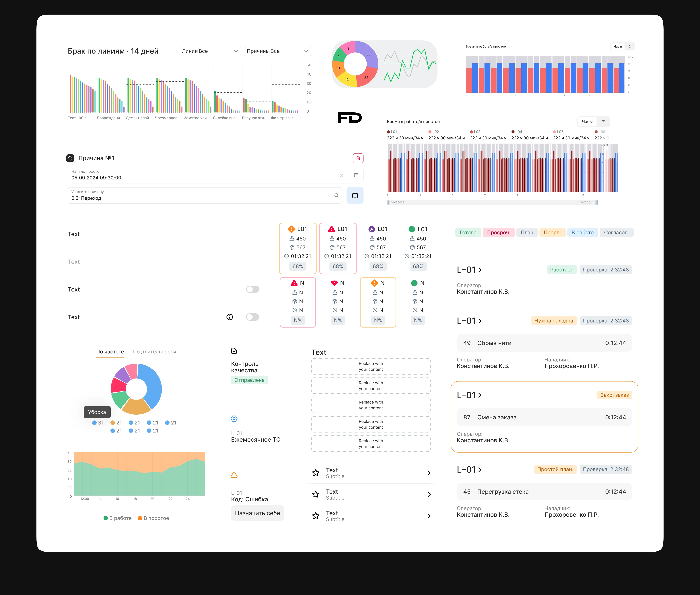
Task: Select the blue maintenance gear icon above Ежемесячное ТО
Action: 234,418
